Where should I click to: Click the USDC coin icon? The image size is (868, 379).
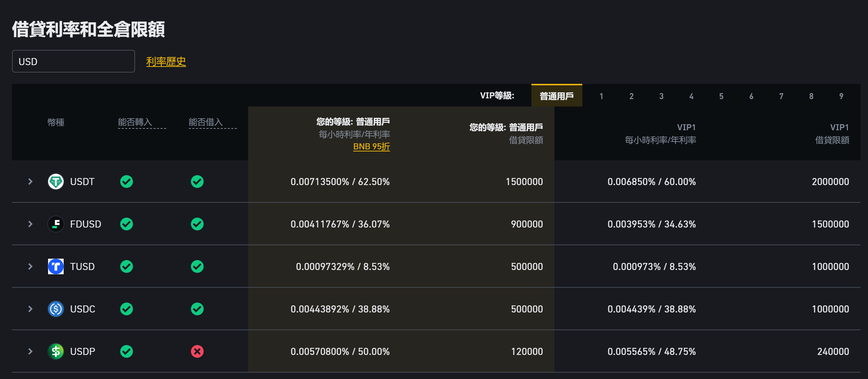[56, 309]
